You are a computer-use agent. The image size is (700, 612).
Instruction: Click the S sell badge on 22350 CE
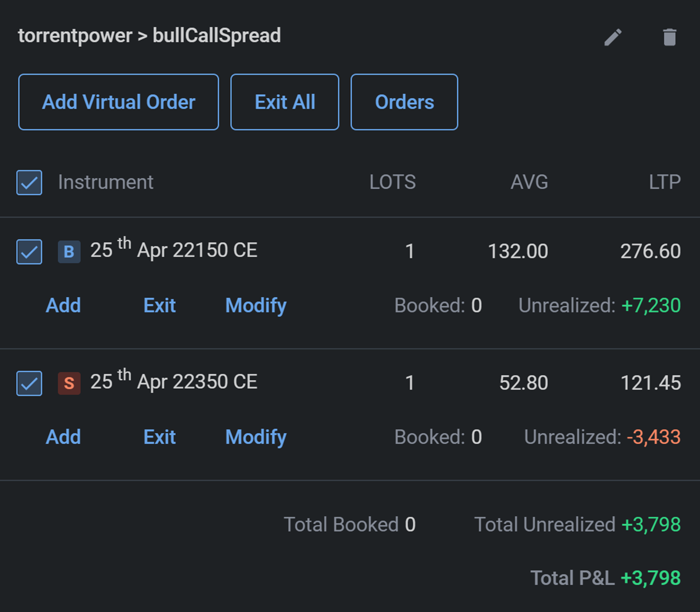click(x=69, y=383)
